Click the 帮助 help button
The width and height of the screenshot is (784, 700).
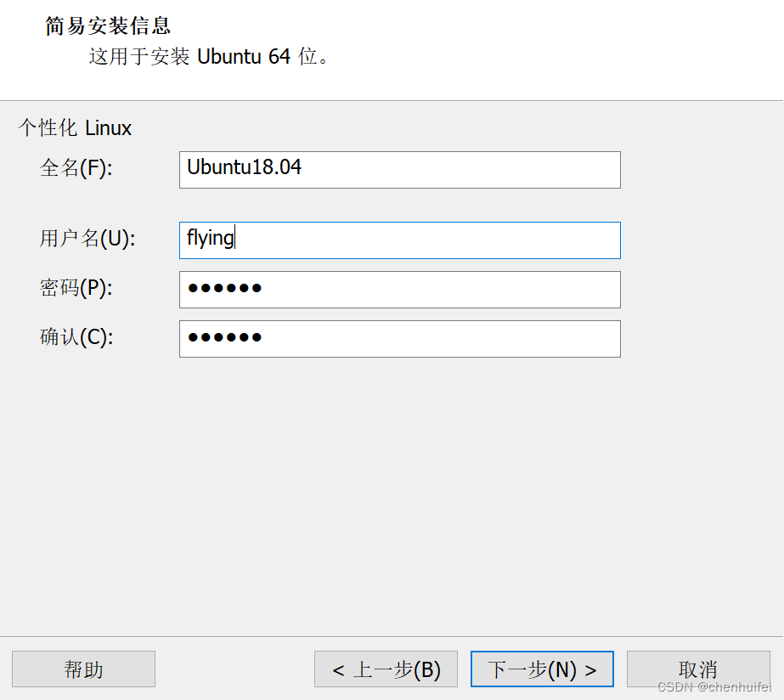point(83,669)
